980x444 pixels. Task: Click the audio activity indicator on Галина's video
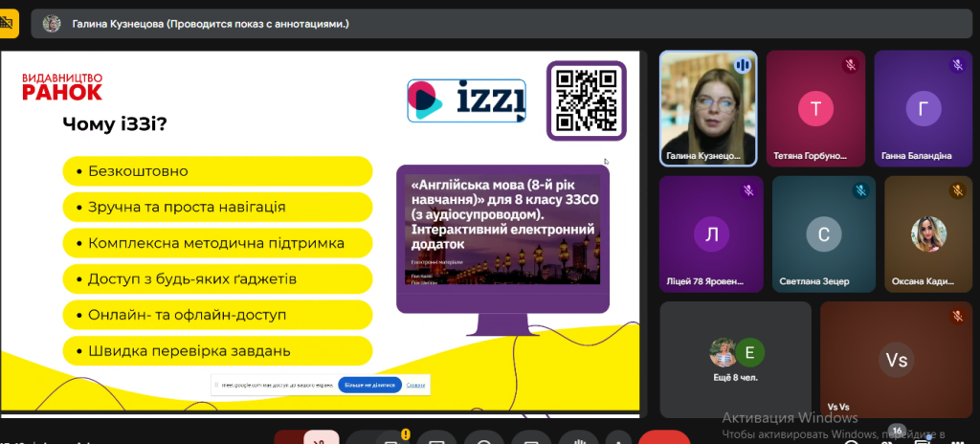coord(742,65)
